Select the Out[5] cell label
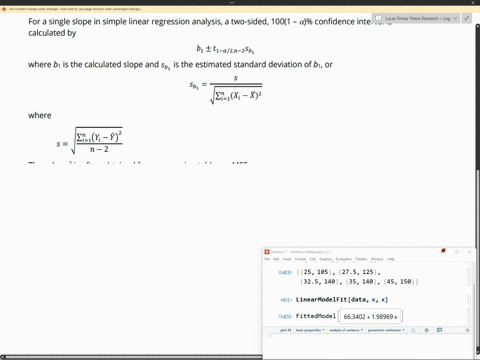The width and height of the screenshot is (480, 360). [x=285, y=316]
